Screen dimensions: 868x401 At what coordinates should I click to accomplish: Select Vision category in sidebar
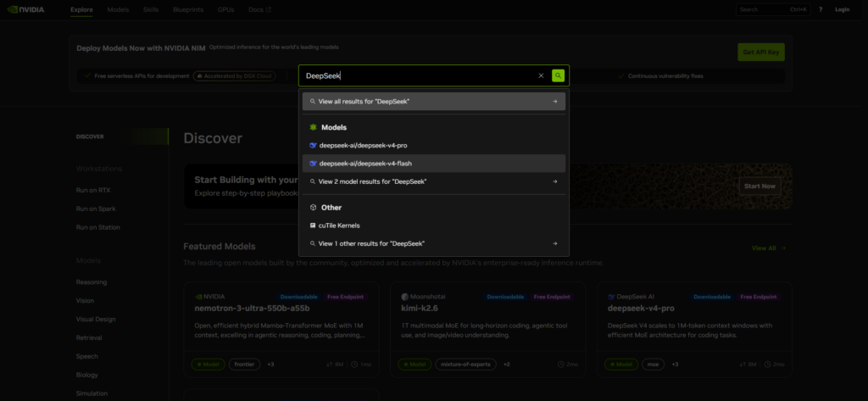pyautogui.click(x=85, y=301)
